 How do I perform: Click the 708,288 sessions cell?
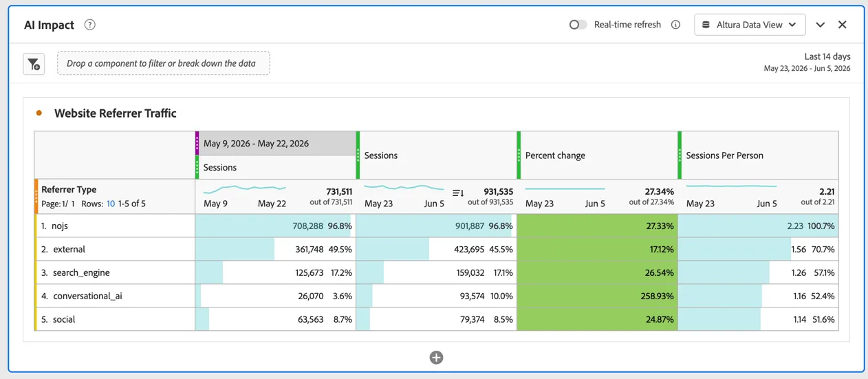click(x=276, y=226)
